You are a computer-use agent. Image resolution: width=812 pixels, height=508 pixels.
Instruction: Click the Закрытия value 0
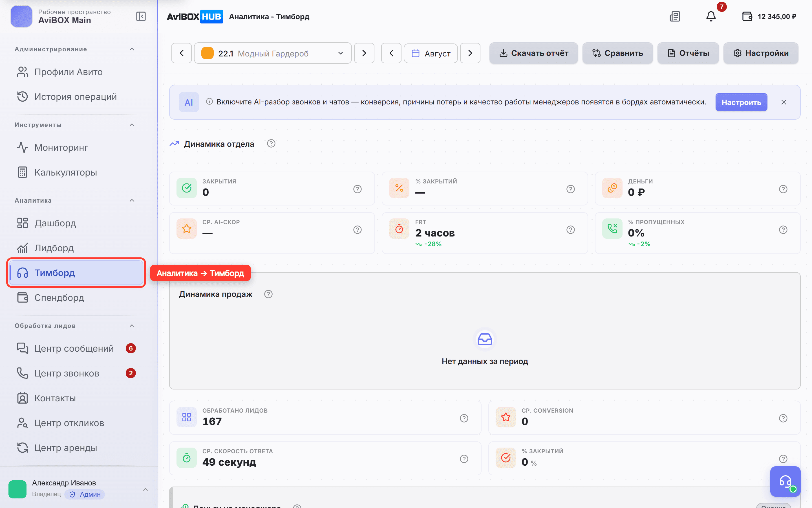(206, 192)
